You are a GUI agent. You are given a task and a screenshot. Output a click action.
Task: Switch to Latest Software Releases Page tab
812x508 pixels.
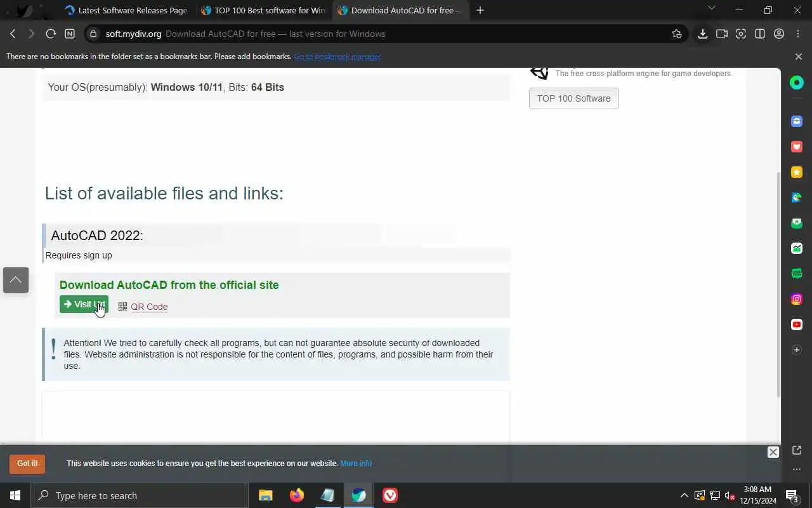click(x=126, y=10)
